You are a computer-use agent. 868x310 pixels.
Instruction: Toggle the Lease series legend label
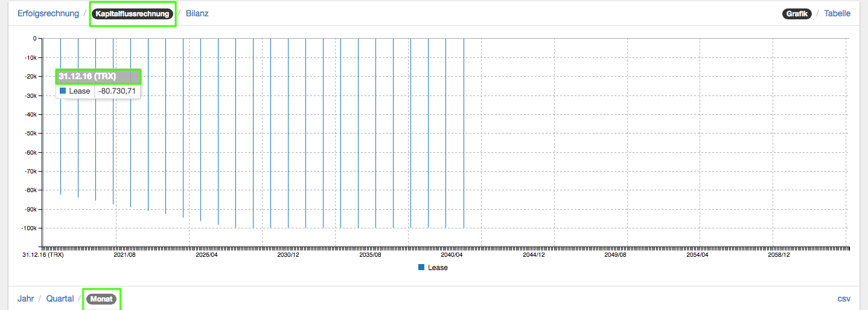pyautogui.click(x=438, y=267)
